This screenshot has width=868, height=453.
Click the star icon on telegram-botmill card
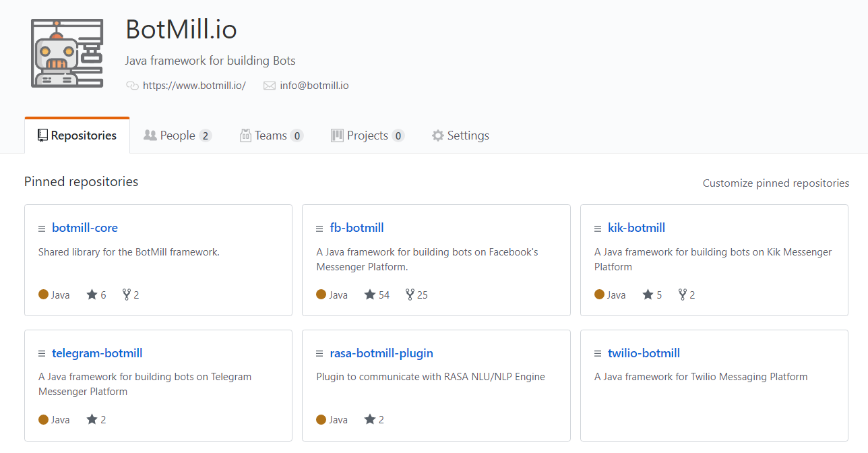90,419
